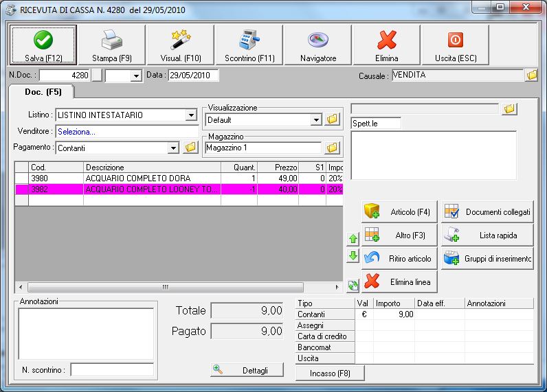Click the Descrizione column header
The height and width of the screenshot is (392, 547).
click(x=152, y=168)
